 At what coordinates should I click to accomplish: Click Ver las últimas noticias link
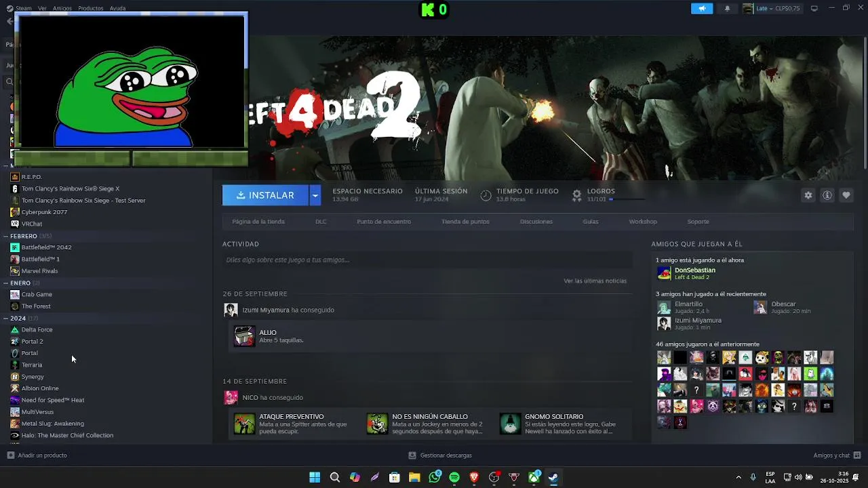[595, 281]
